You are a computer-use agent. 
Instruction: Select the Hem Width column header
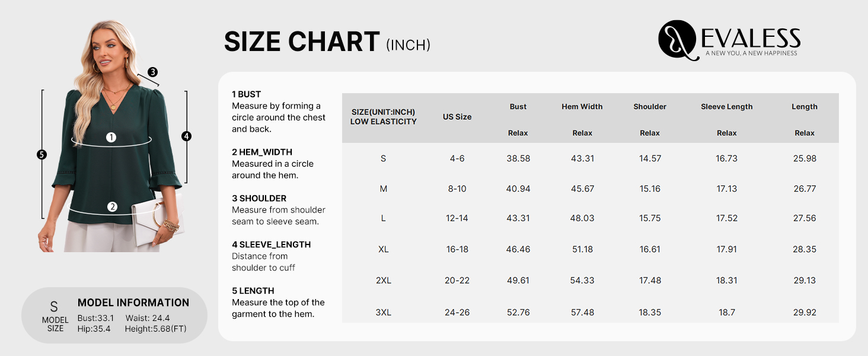click(x=582, y=107)
